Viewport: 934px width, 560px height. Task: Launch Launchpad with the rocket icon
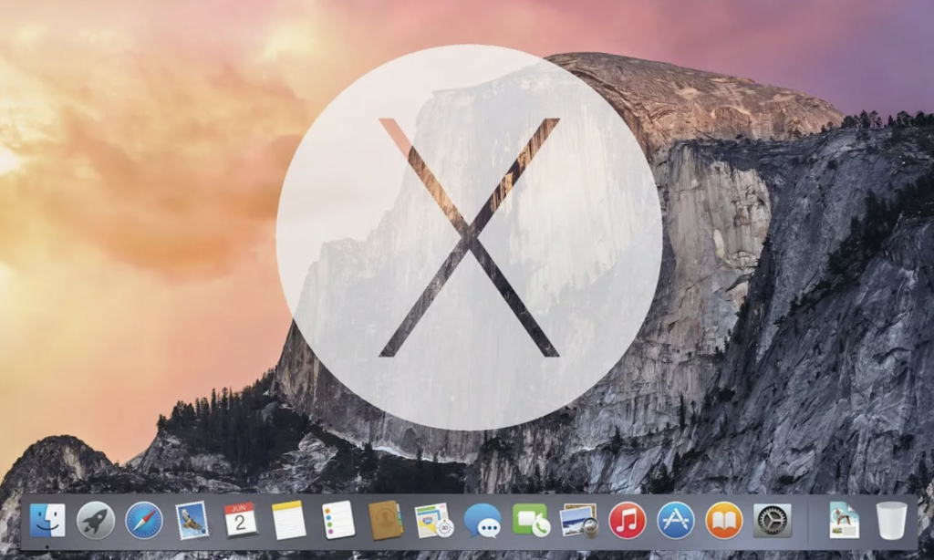click(x=96, y=520)
